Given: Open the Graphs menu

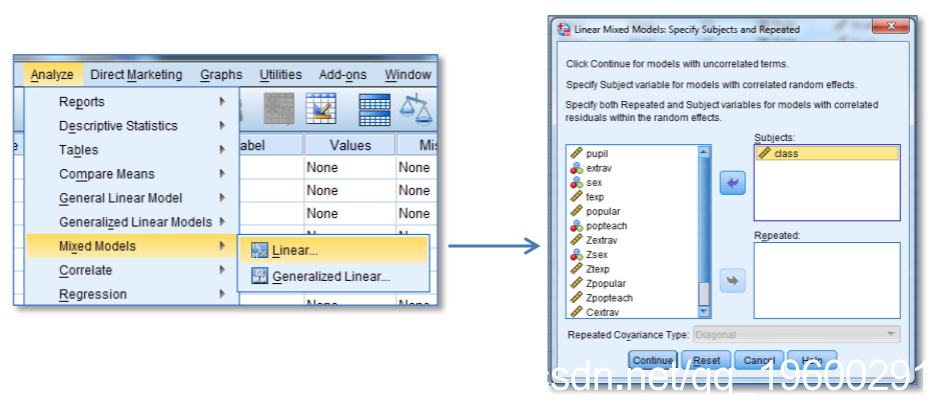Looking at the screenshot, I should pos(221,75).
